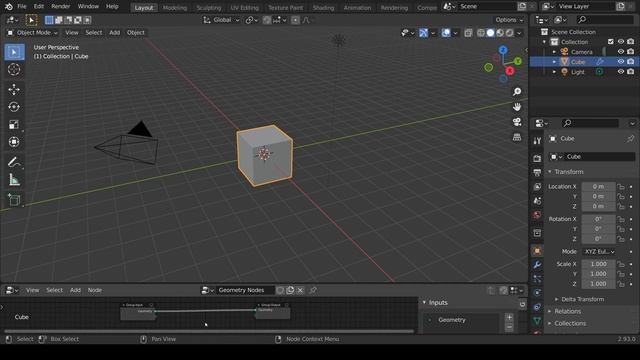640x360 pixels.
Task: Select the Measure tool
Action: pyautogui.click(x=14, y=180)
